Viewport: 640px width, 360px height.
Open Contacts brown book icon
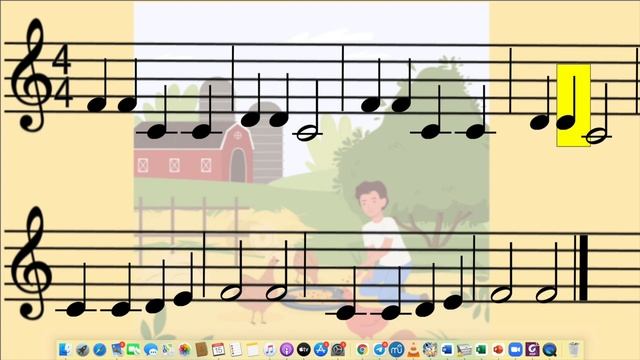(x=201, y=350)
